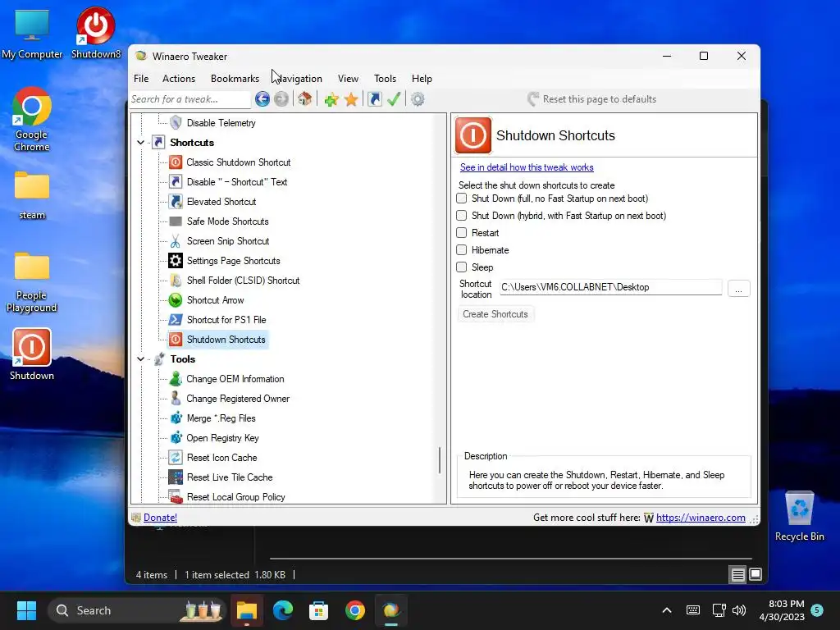This screenshot has width=840, height=630.
Task: Open Microsoft Edge from the taskbar
Action: click(283, 610)
